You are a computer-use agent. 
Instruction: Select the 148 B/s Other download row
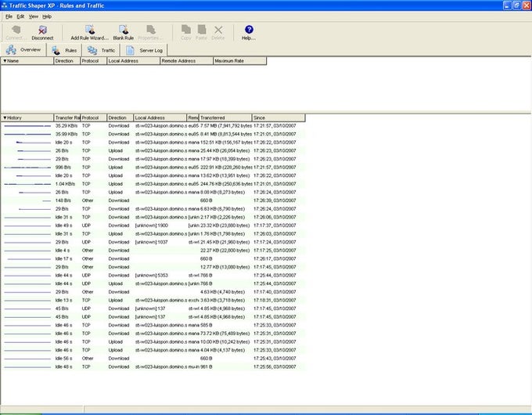pyautogui.click(x=153, y=200)
